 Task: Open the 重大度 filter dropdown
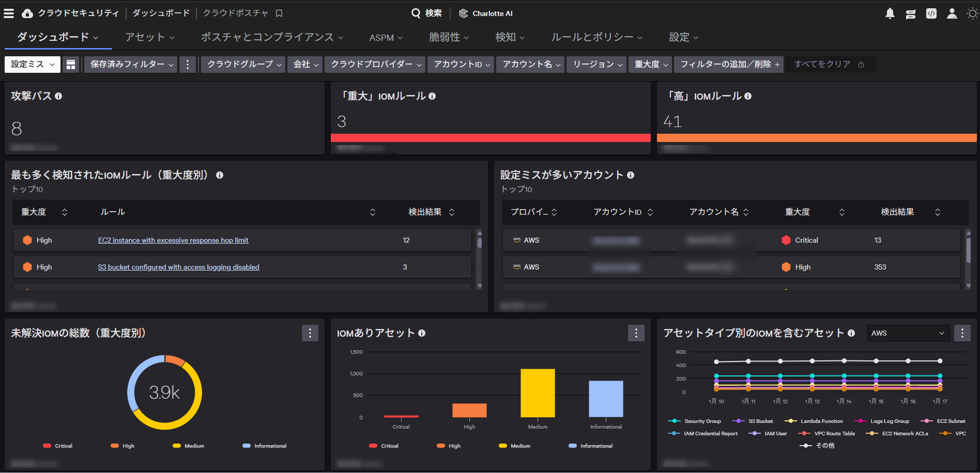(x=650, y=64)
